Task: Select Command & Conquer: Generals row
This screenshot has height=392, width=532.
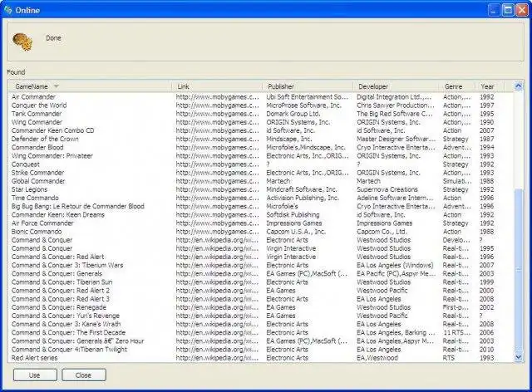Action: point(260,274)
